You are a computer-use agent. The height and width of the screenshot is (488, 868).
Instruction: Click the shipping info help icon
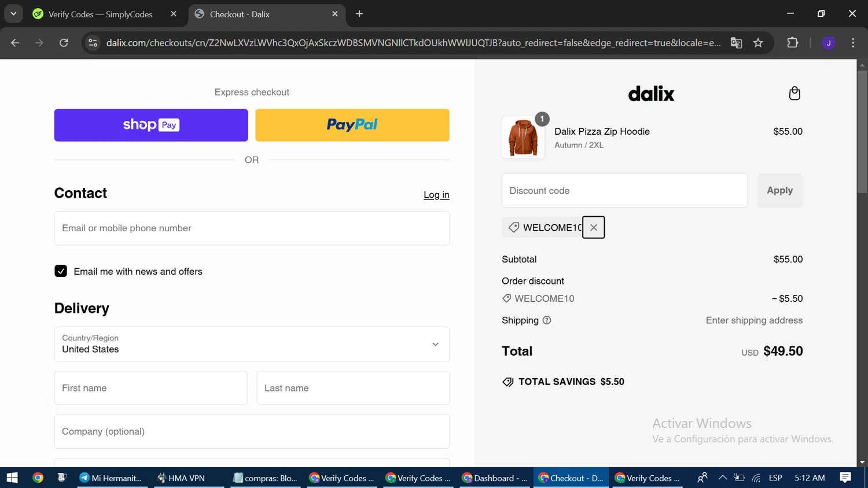tap(547, 320)
